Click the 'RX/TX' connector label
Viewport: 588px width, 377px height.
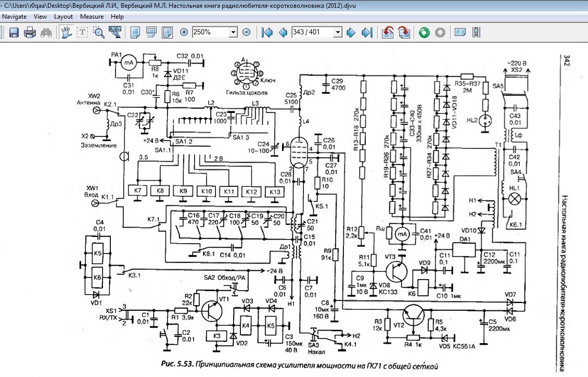108,318
